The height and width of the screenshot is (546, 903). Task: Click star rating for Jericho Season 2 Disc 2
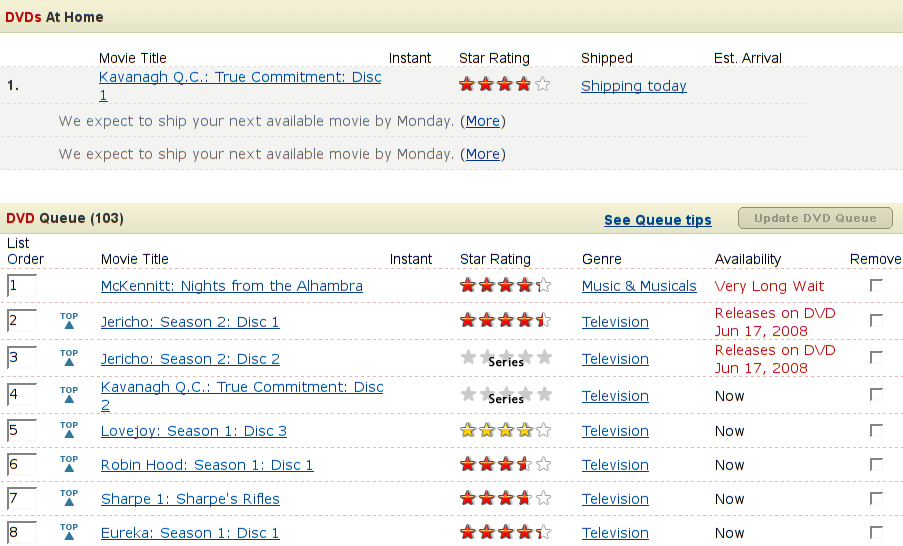pos(505,358)
